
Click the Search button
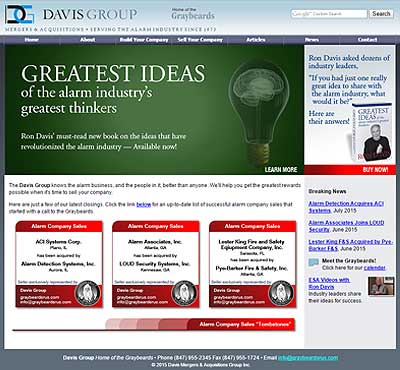pos(381,14)
